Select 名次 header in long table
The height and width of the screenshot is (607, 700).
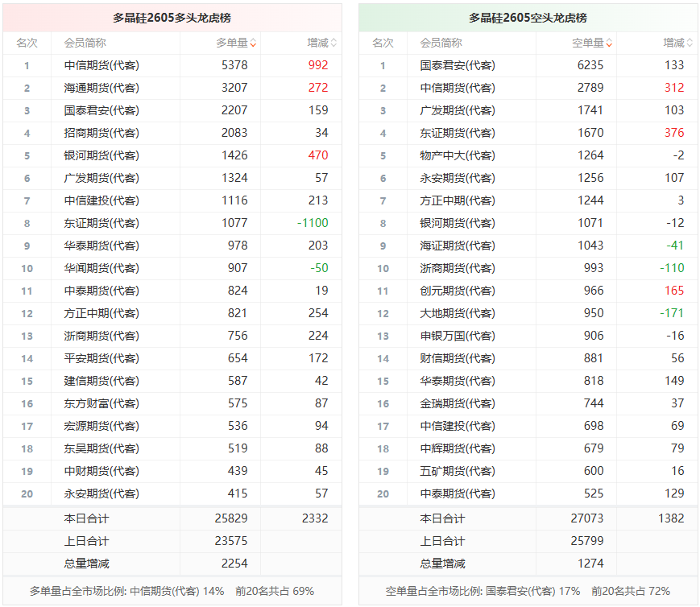[x=27, y=43]
